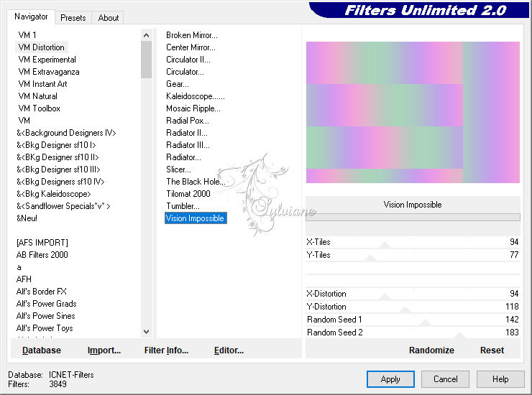Choose the Tilomat 2000 filter

[x=188, y=194]
